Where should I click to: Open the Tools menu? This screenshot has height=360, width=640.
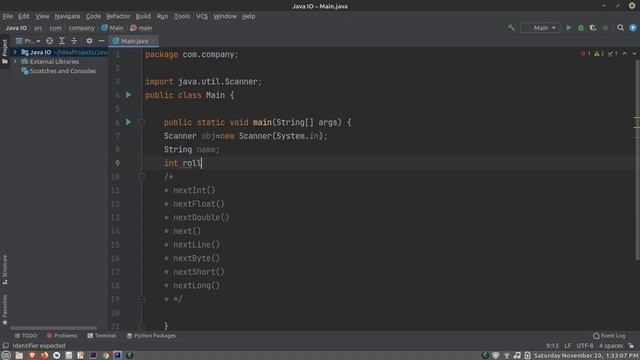pyautogui.click(x=182, y=16)
